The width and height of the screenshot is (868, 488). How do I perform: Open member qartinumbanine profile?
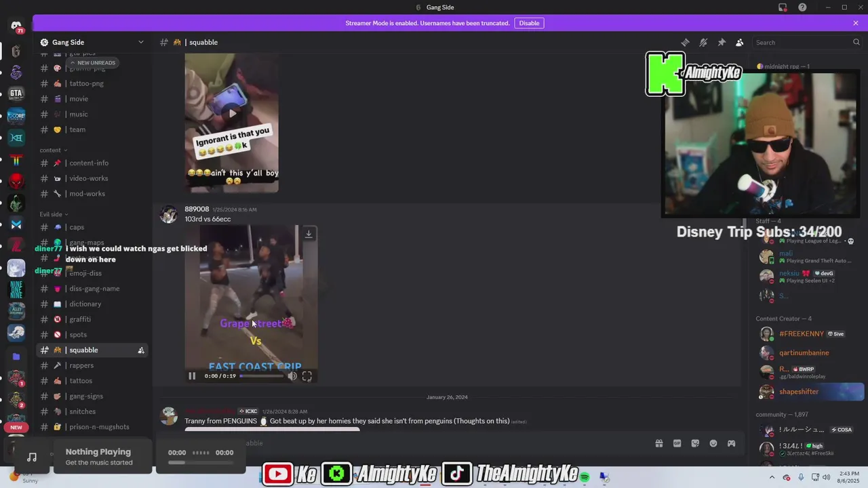tap(809, 352)
